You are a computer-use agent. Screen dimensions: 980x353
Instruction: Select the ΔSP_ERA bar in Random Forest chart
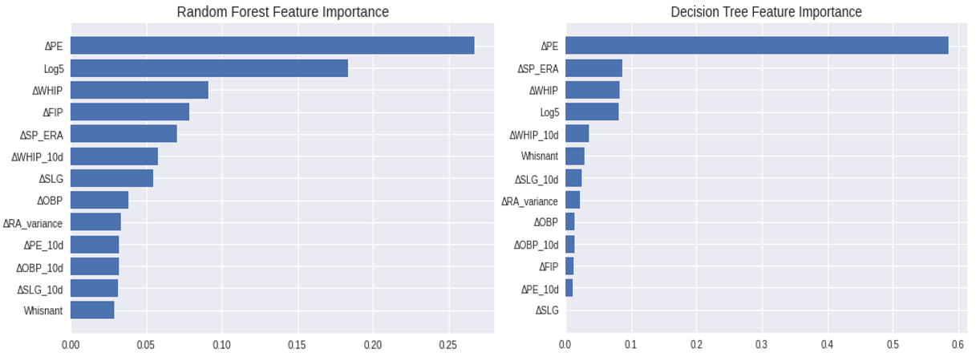click(x=124, y=134)
